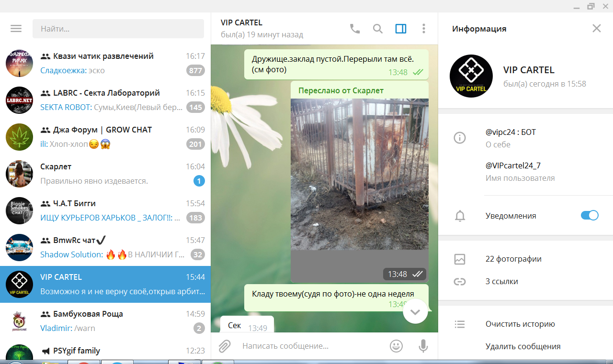Open the Бамбуковая Роща group
The image size is (613, 364).
tap(105, 321)
